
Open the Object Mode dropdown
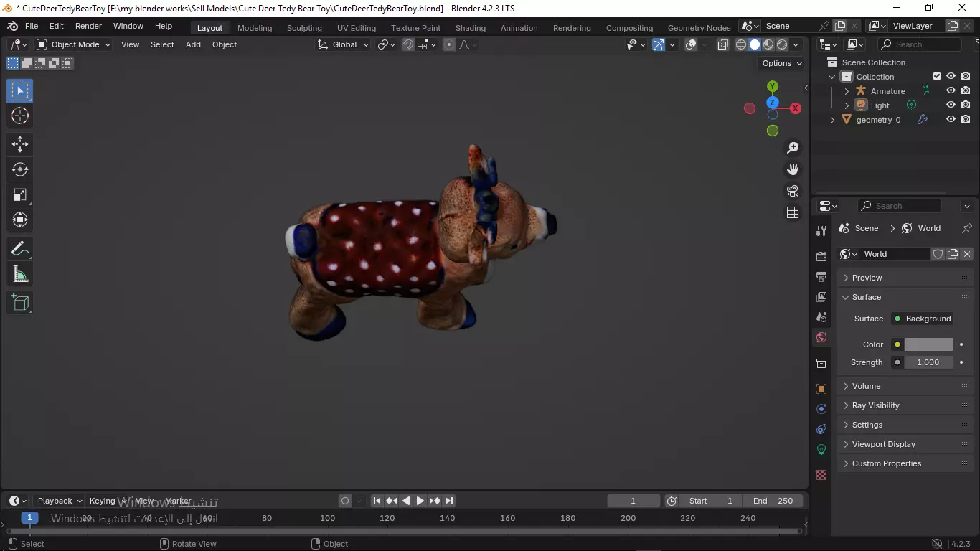coord(73,44)
